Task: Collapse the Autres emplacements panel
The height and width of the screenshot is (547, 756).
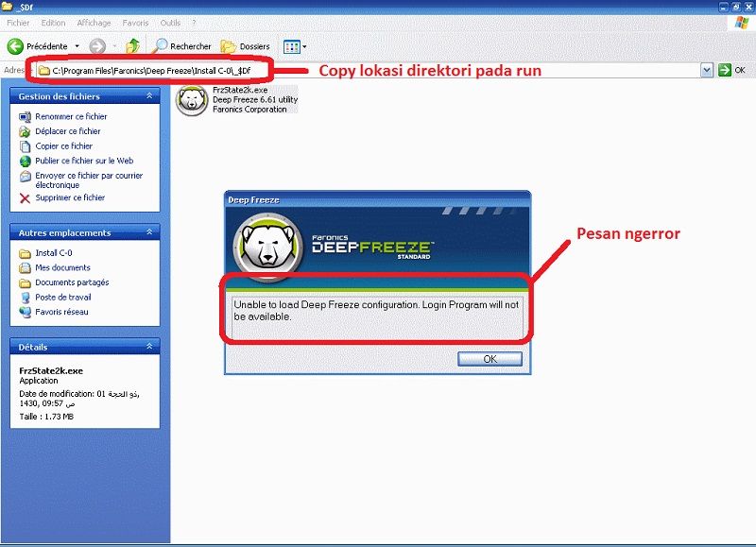Action: click(149, 232)
